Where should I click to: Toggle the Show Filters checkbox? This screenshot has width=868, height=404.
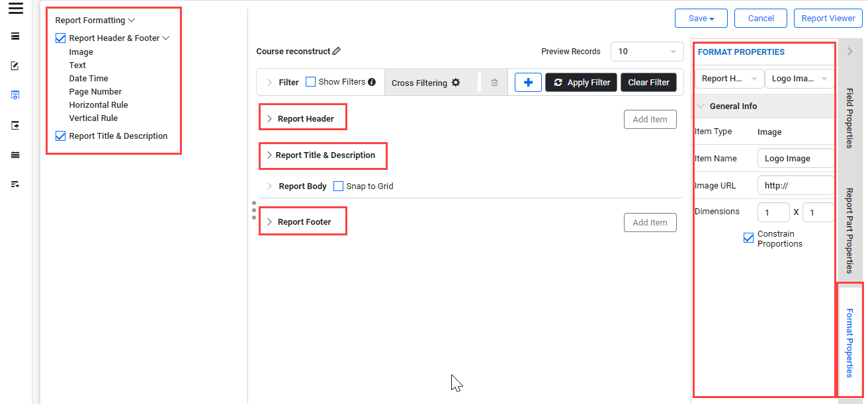(x=310, y=82)
